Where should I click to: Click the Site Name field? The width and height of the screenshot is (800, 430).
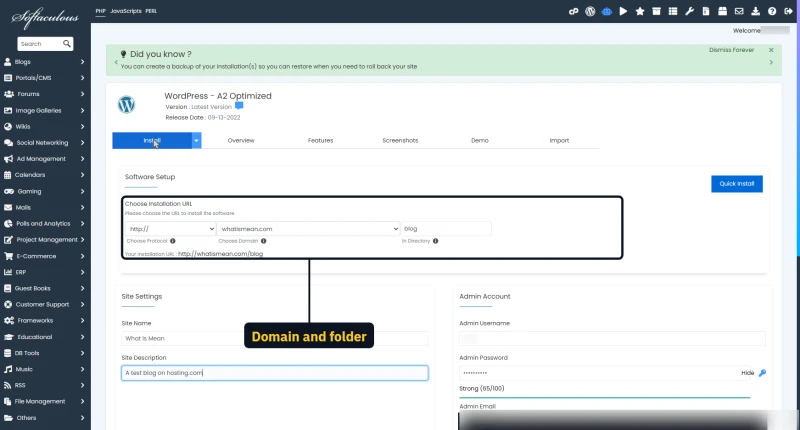coord(274,338)
